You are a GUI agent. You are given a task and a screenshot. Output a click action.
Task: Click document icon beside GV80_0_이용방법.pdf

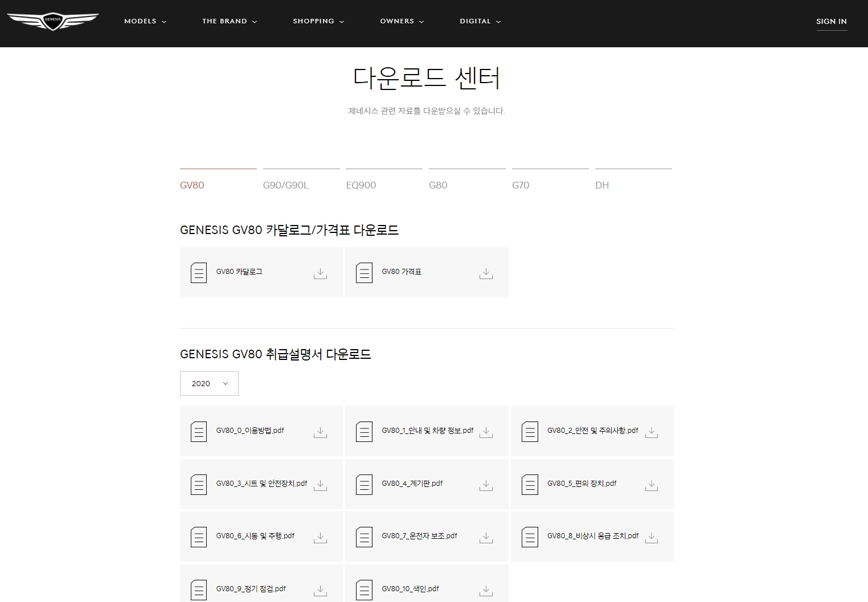click(199, 432)
